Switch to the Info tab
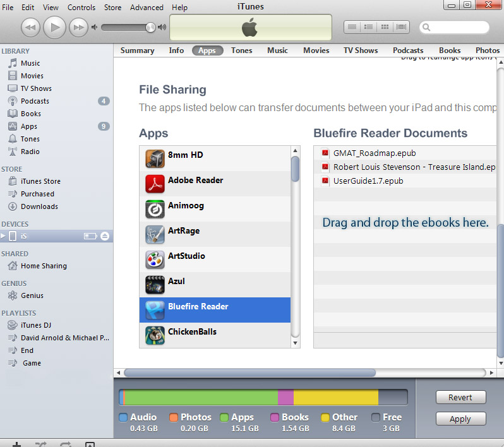Screen dimensions: 504x447 [176, 51]
